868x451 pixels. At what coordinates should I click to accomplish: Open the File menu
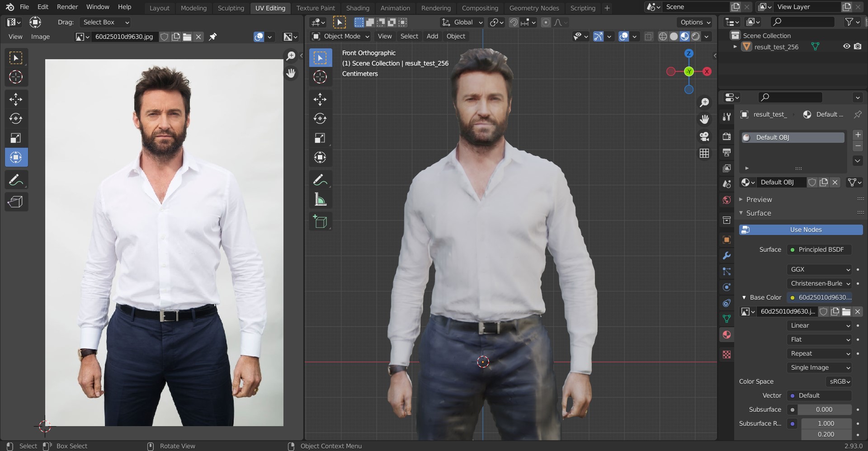click(24, 7)
